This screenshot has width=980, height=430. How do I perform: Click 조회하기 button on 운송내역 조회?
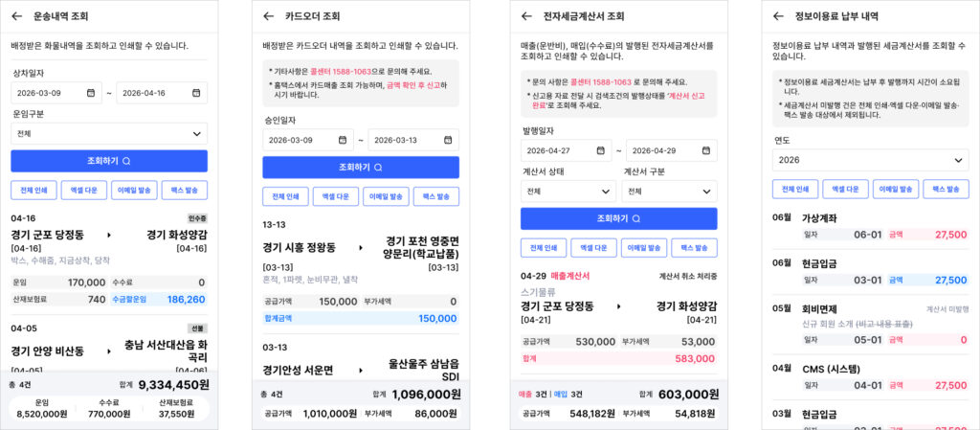click(x=109, y=161)
